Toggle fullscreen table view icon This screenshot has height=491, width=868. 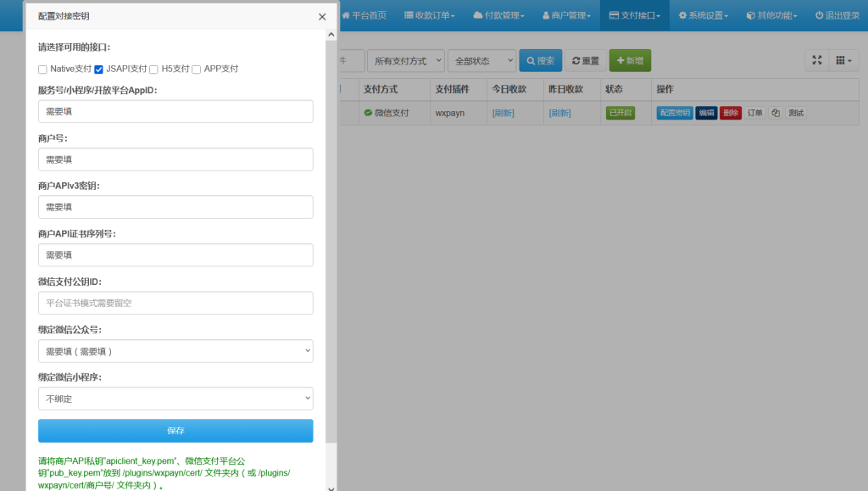816,59
